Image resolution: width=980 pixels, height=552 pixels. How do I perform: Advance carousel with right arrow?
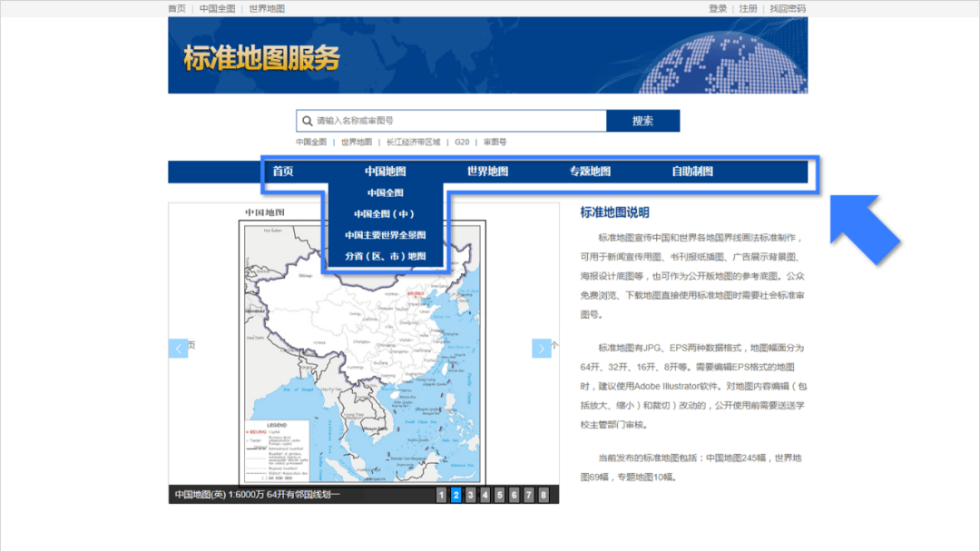pyautogui.click(x=541, y=349)
